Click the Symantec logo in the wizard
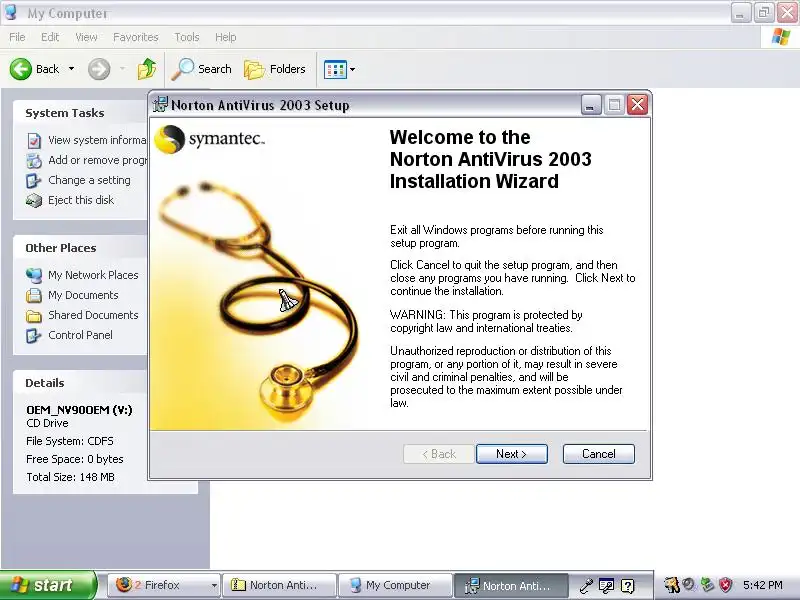 pos(209,139)
